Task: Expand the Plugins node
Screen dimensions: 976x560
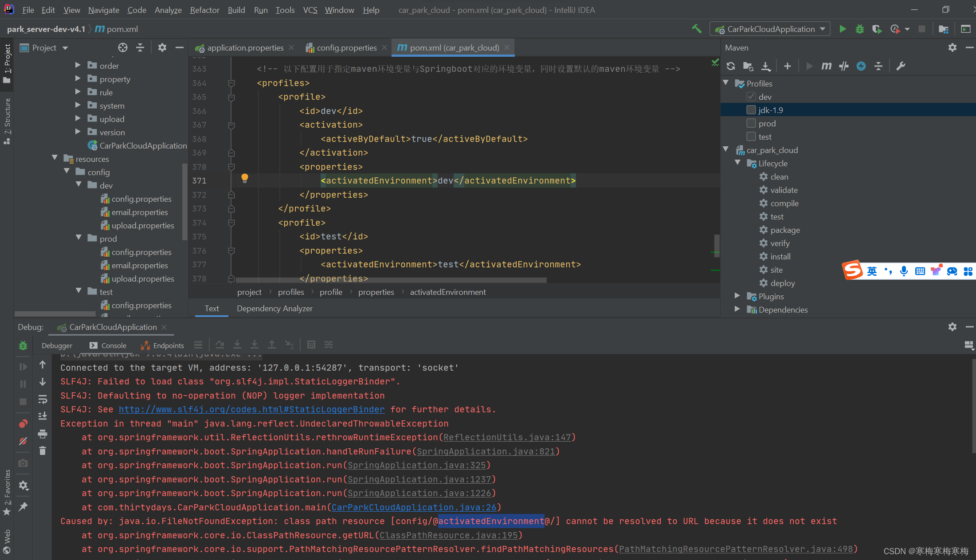Action: (737, 296)
